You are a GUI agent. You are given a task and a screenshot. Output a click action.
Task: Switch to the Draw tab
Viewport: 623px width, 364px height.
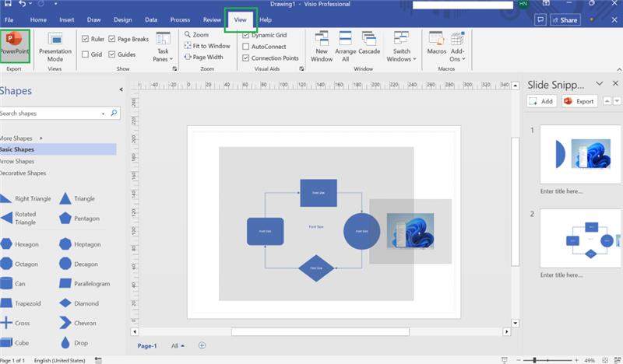pyautogui.click(x=93, y=20)
